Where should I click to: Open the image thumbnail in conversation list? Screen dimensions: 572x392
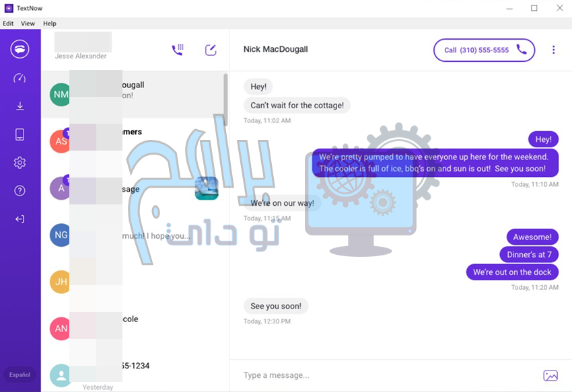tap(207, 188)
